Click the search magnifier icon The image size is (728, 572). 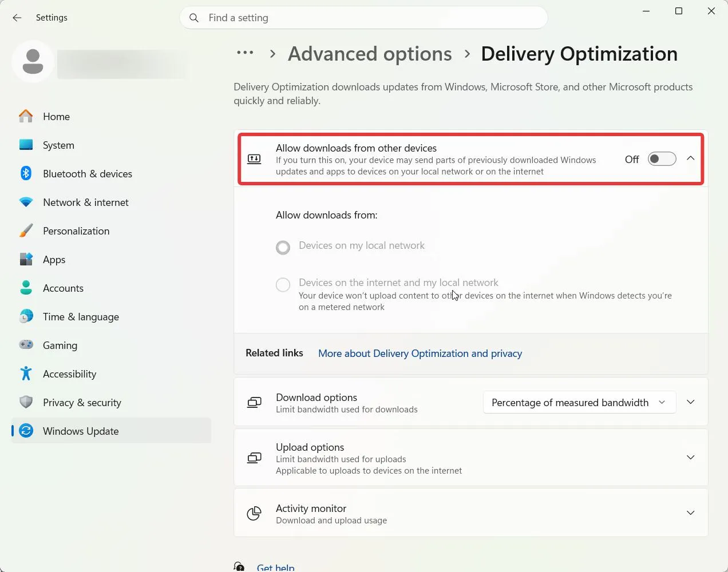[x=194, y=18]
